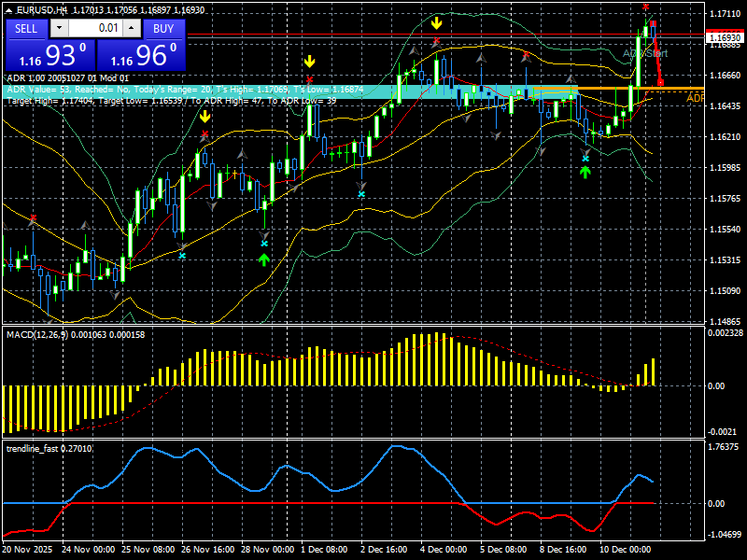747x560 pixels.
Task: Click the 'ADR Value= 53, Reached= No' info line
Action: tap(185, 89)
